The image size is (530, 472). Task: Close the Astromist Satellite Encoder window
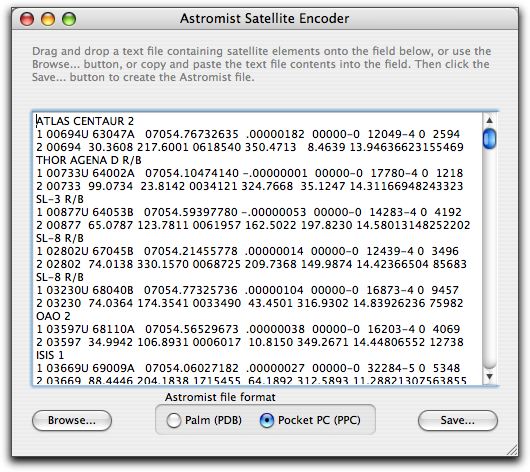click(x=27, y=19)
